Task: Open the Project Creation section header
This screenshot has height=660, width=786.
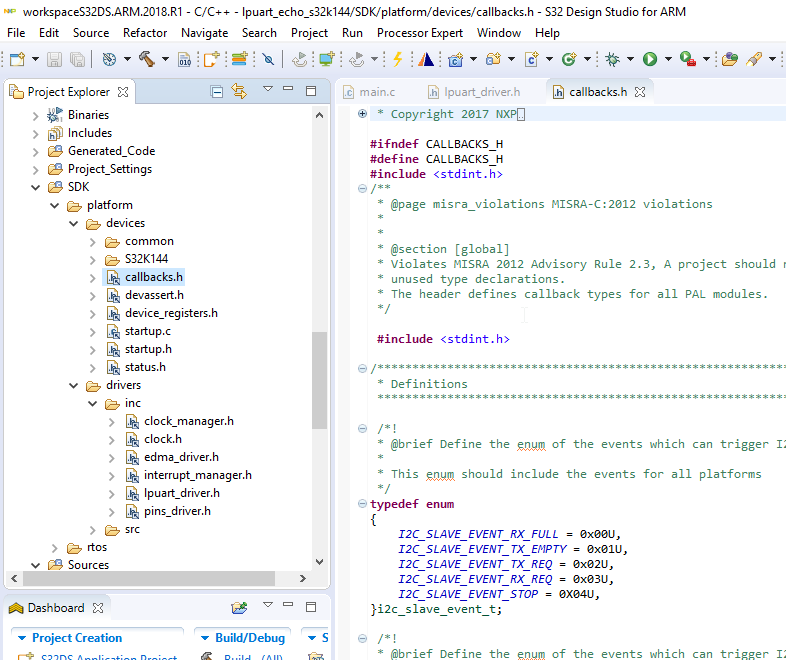Action: point(77,638)
